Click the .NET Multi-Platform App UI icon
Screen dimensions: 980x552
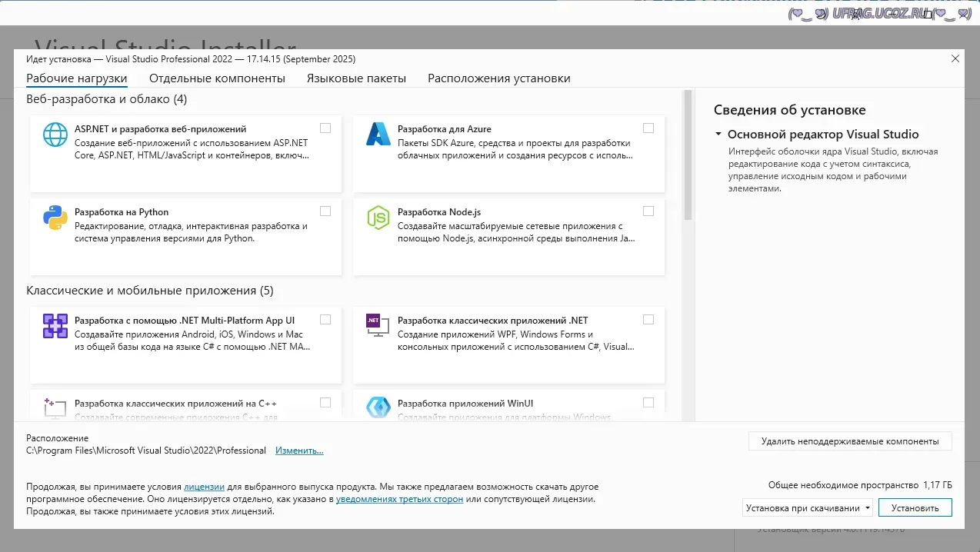[x=55, y=326]
